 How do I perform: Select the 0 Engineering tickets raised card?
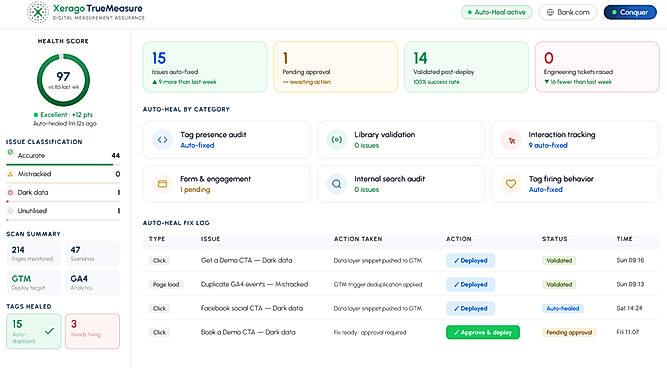click(x=597, y=67)
